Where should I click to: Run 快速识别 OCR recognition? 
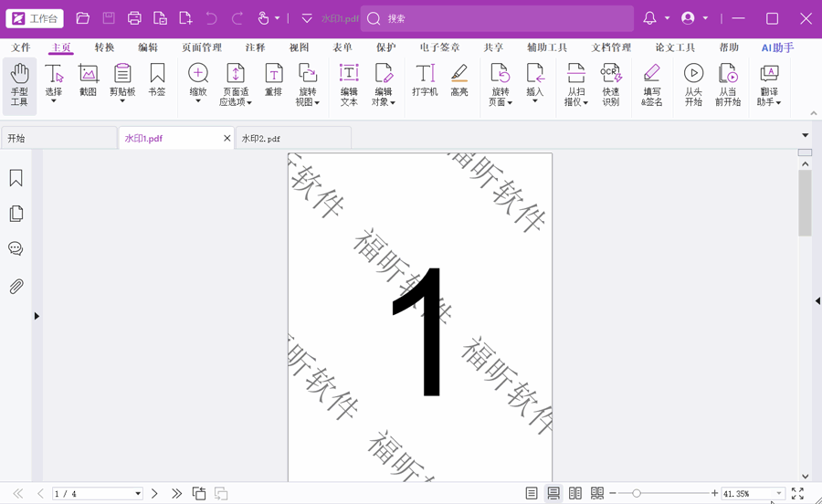611,85
